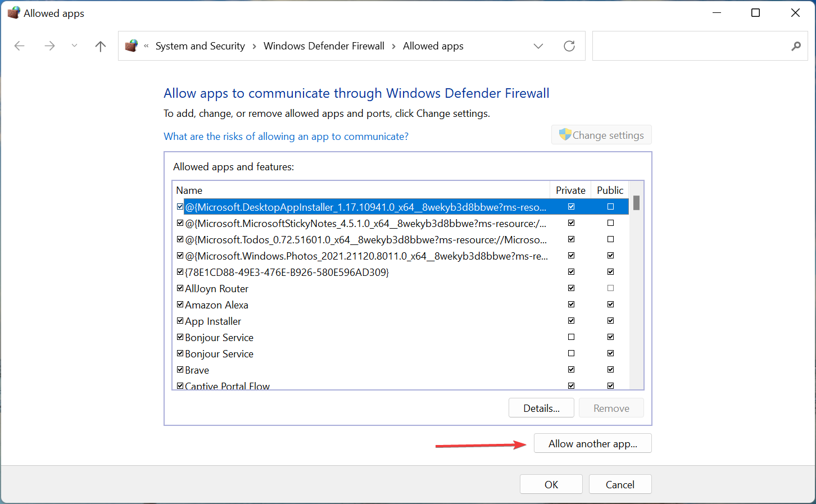Show hidden breadcrumb levels double chevron
816x504 pixels.
146,46
